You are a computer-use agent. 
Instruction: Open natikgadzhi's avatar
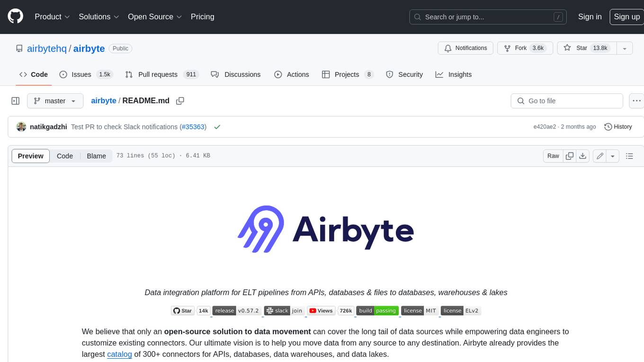pyautogui.click(x=21, y=127)
